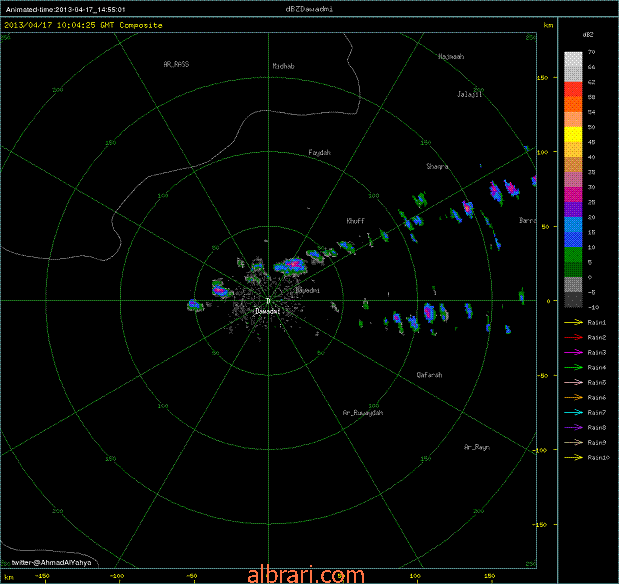Click the isolated echo west of center on horizontal axis
This screenshot has width=619, height=584.
(x=195, y=305)
